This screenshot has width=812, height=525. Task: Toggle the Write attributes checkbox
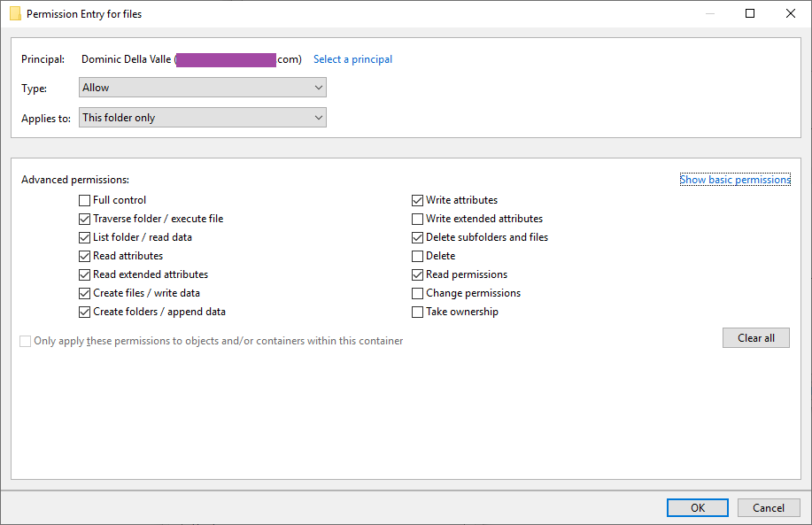coord(417,200)
